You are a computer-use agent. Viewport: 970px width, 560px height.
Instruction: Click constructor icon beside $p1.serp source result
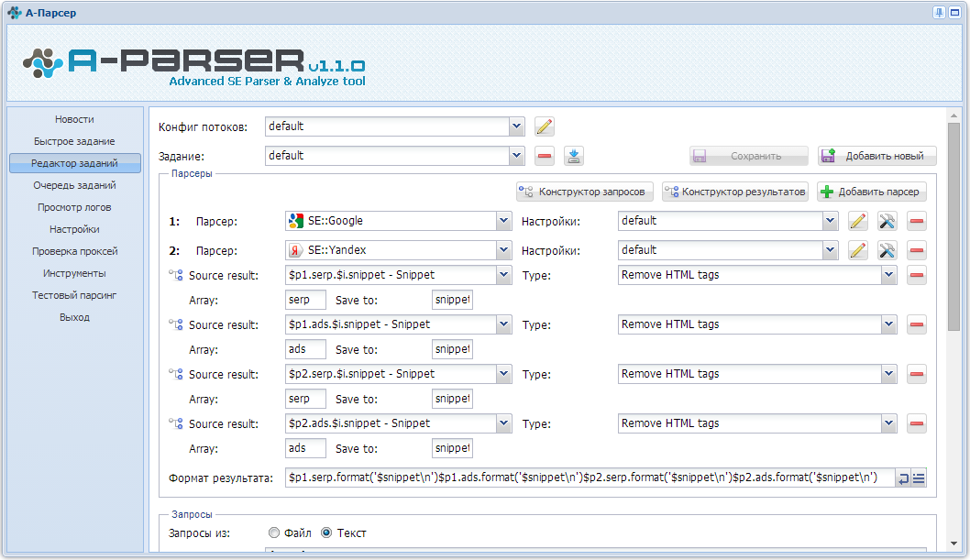(176, 275)
